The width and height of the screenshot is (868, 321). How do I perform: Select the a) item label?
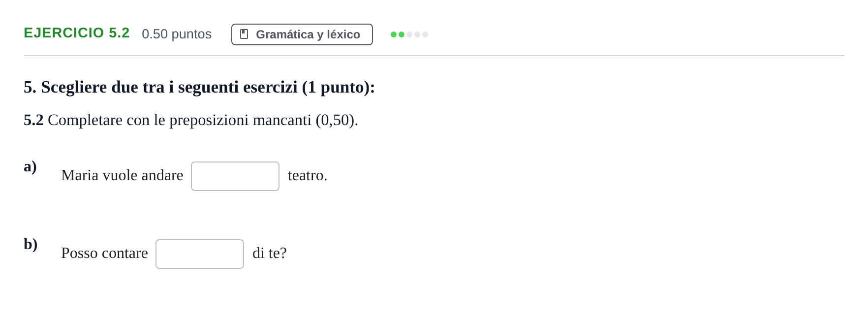(30, 166)
